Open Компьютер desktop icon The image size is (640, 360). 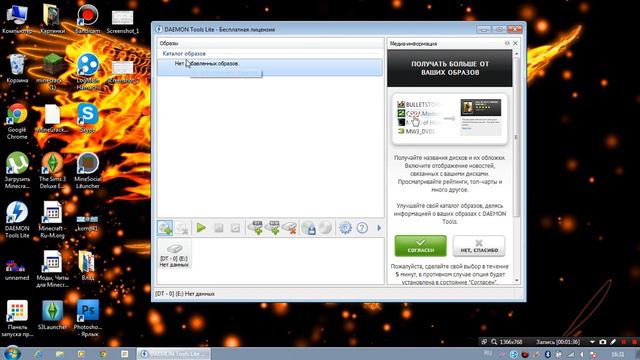click(x=17, y=19)
